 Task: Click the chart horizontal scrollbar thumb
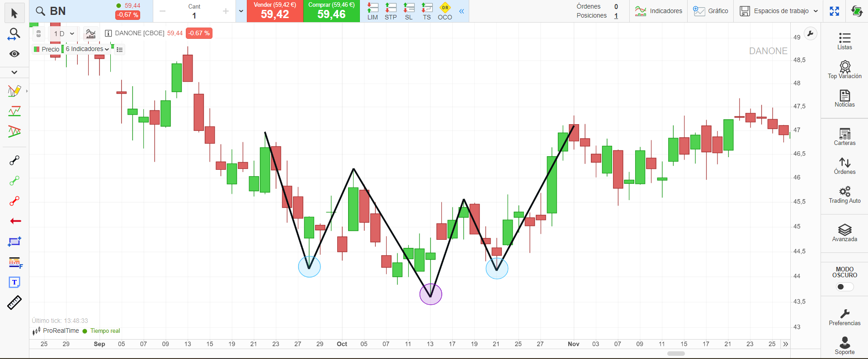pos(676,354)
